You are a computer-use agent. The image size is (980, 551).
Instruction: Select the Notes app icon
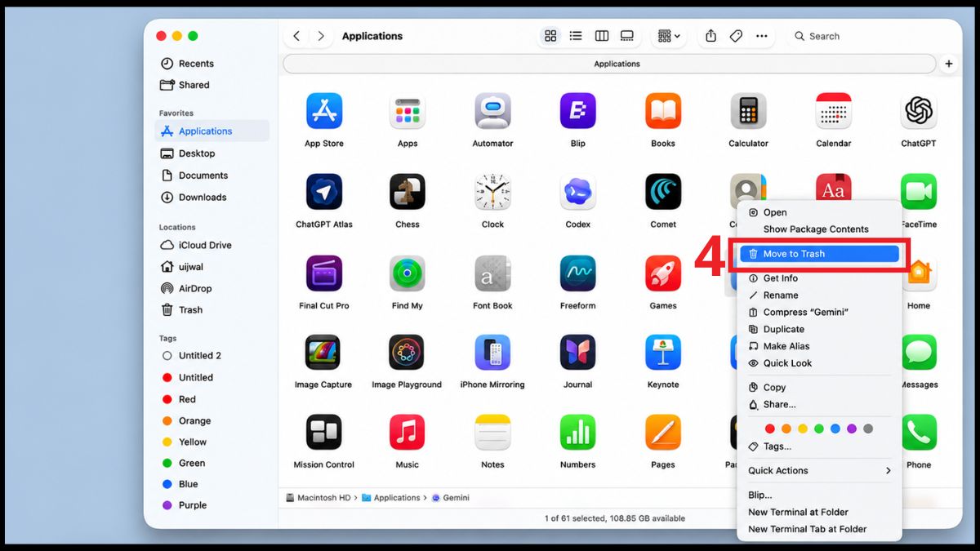coord(492,433)
